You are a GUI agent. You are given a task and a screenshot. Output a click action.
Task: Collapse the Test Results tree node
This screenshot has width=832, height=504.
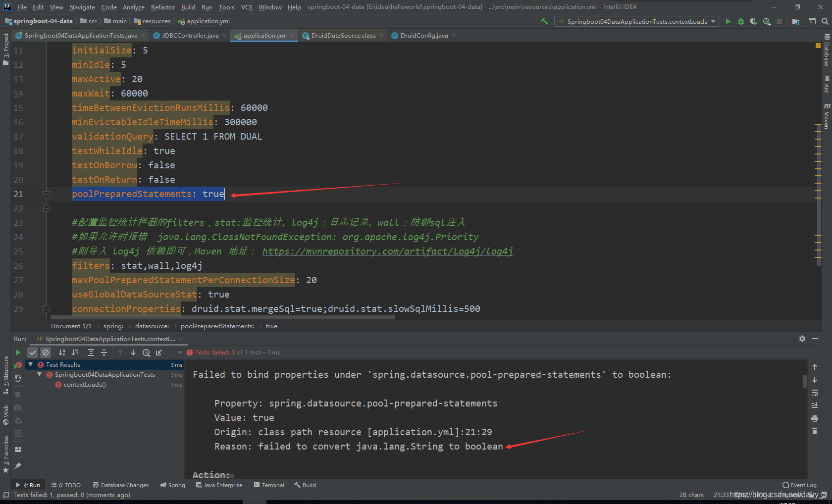tap(31, 364)
